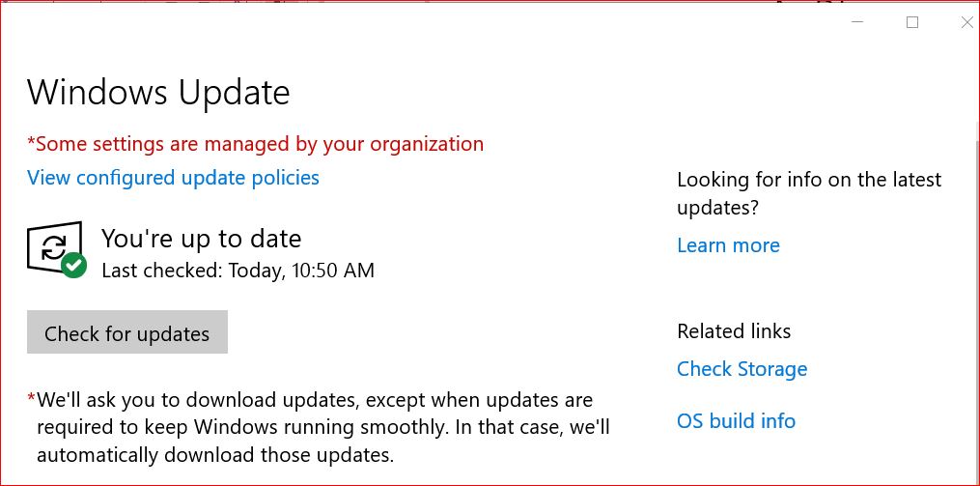This screenshot has height=486, width=980.
Task: Click the Last checked timestamp text
Action: [x=238, y=271]
